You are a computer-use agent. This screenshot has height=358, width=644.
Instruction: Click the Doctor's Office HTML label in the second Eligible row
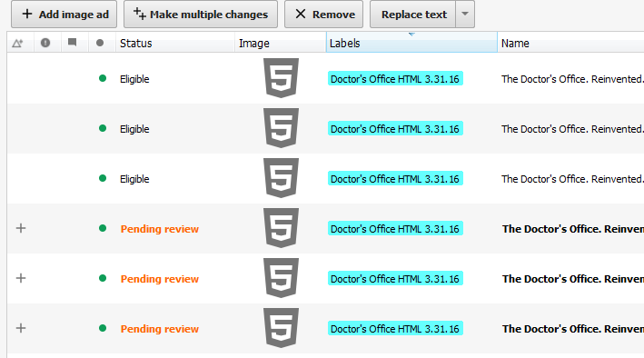395,129
